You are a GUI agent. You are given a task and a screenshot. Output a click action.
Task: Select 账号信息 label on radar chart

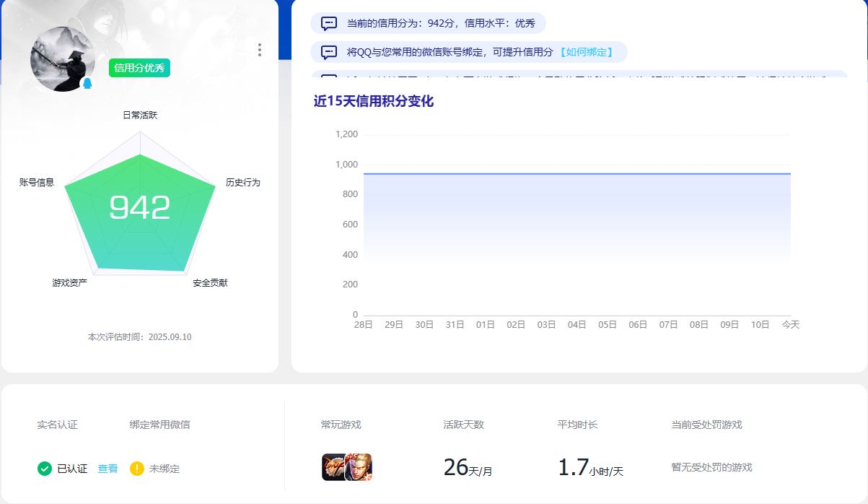click(37, 183)
